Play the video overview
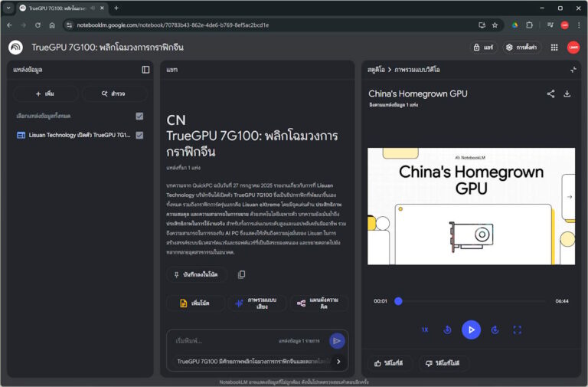Screen dimensions: 588x387 471,330
